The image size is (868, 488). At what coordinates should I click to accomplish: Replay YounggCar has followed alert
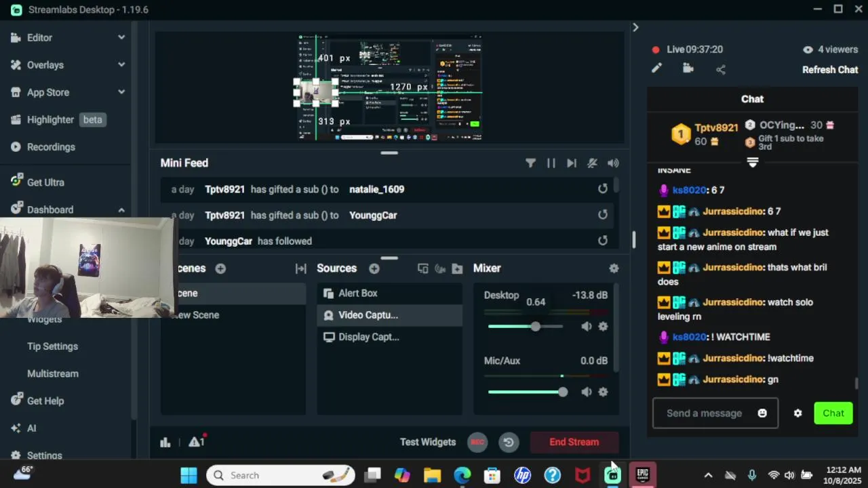[603, 241]
